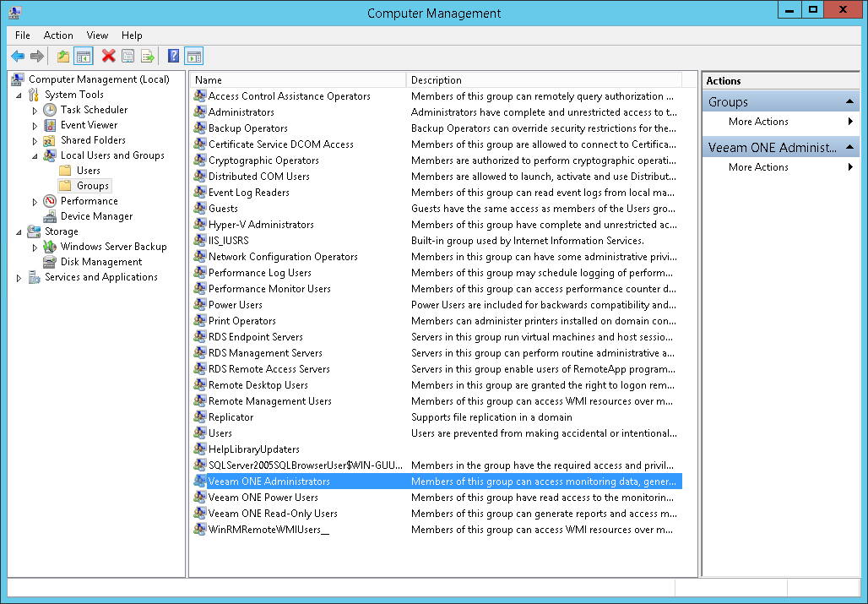Select the Cryptographic Operators group
The width and height of the screenshot is (868, 604).
pyautogui.click(x=263, y=160)
